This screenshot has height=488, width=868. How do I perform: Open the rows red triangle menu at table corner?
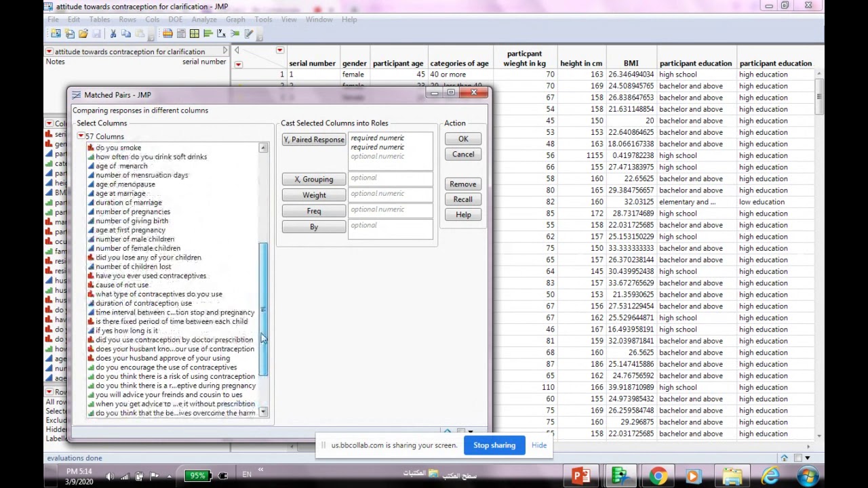(238, 64)
